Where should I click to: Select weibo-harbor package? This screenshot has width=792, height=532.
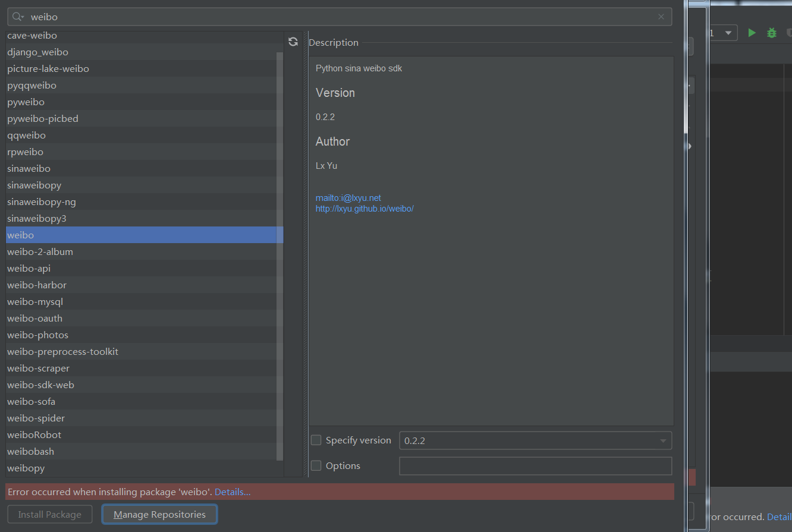click(x=144, y=285)
